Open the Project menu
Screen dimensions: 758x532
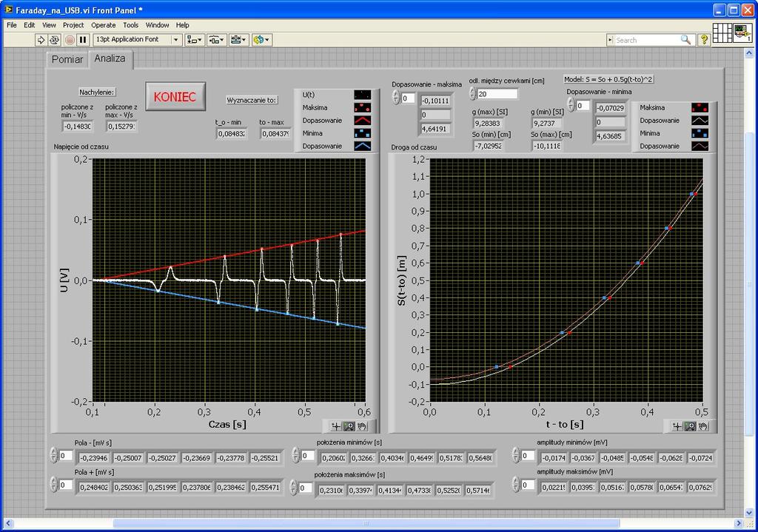click(73, 25)
